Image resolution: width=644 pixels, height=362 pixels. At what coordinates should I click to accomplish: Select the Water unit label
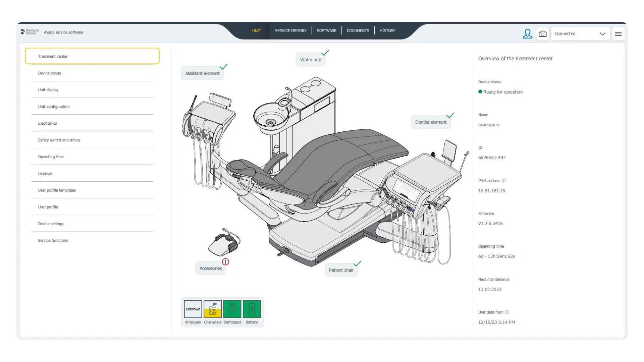pyautogui.click(x=311, y=60)
